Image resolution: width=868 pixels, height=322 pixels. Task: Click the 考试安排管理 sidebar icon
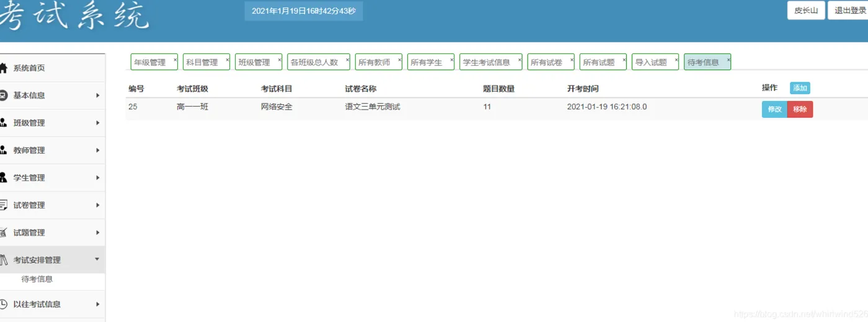point(3,259)
